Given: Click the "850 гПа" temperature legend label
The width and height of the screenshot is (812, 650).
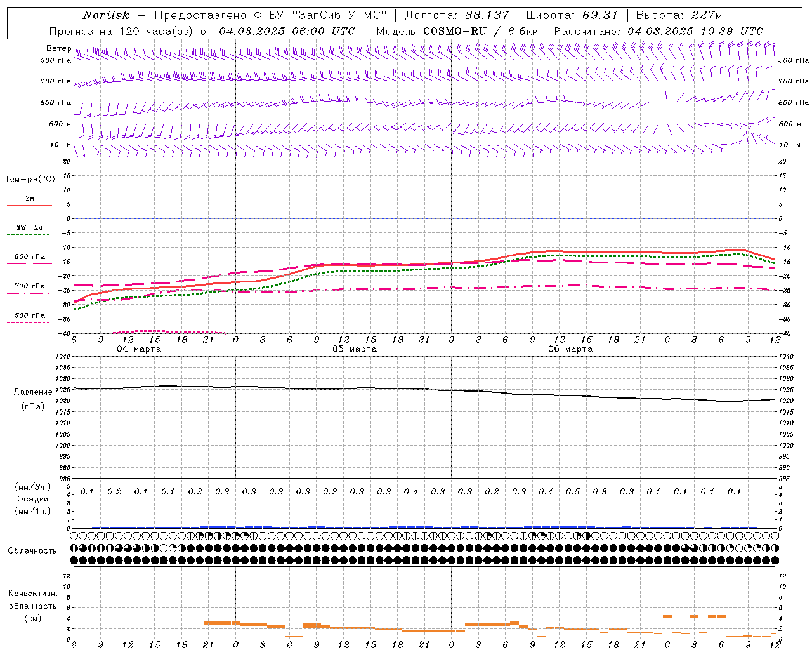Looking at the screenshot, I should click(x=30, y=257).
